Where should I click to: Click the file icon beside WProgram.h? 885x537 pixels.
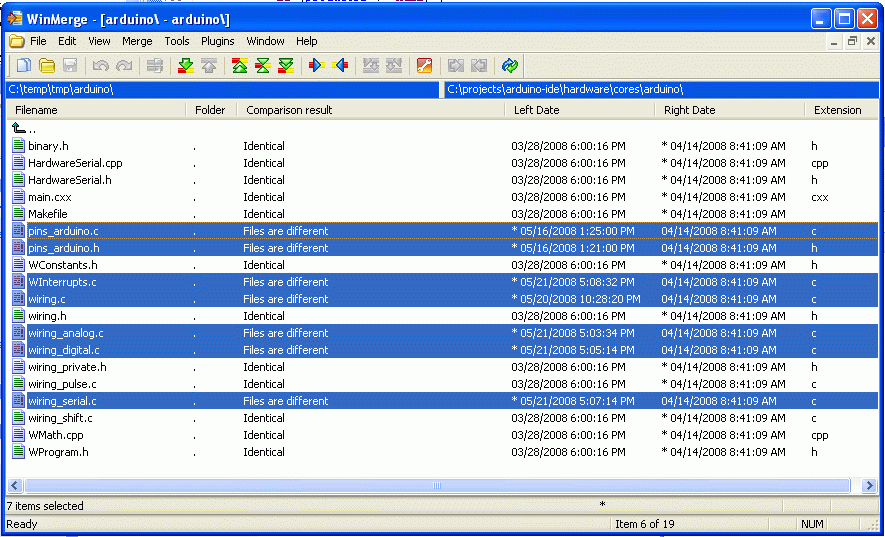point(19,452)
